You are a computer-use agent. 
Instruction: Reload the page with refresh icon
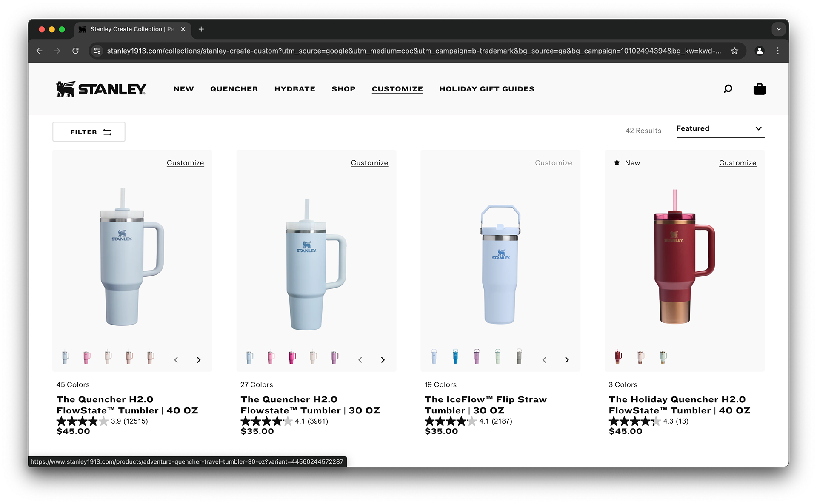(75, 51)
